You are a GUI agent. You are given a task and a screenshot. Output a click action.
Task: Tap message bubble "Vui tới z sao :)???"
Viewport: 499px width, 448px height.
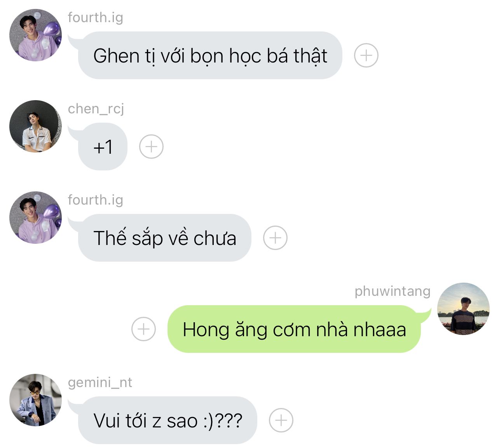pos(167,420)
